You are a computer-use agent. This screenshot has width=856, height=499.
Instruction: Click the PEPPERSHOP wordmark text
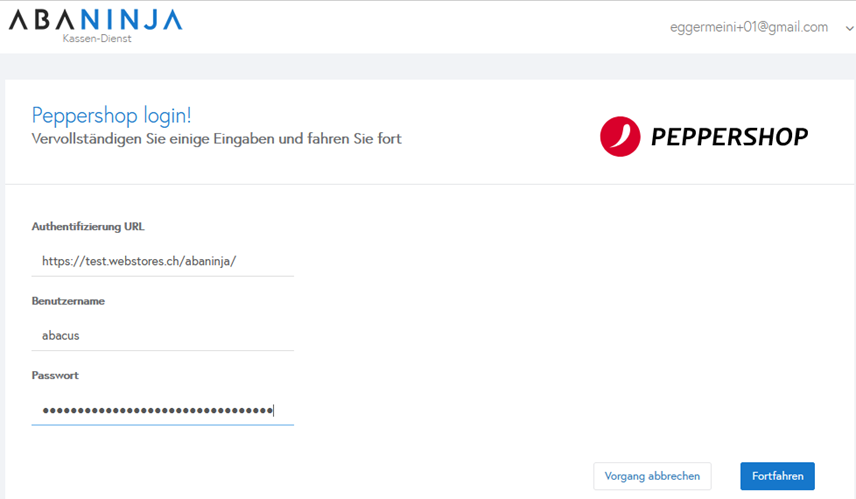[x=729, y=137]
